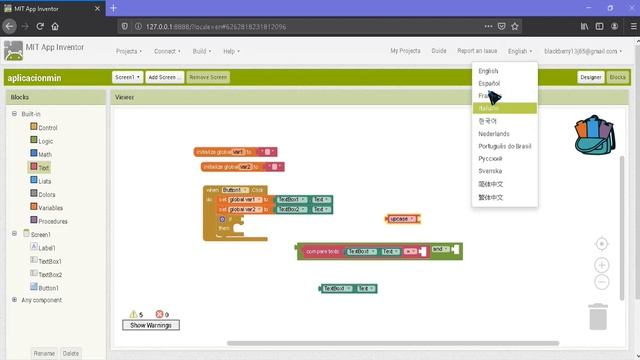Screen dimensions: 640x360
Task: Expand Any component tree section
Action: (x=14, y=300)
